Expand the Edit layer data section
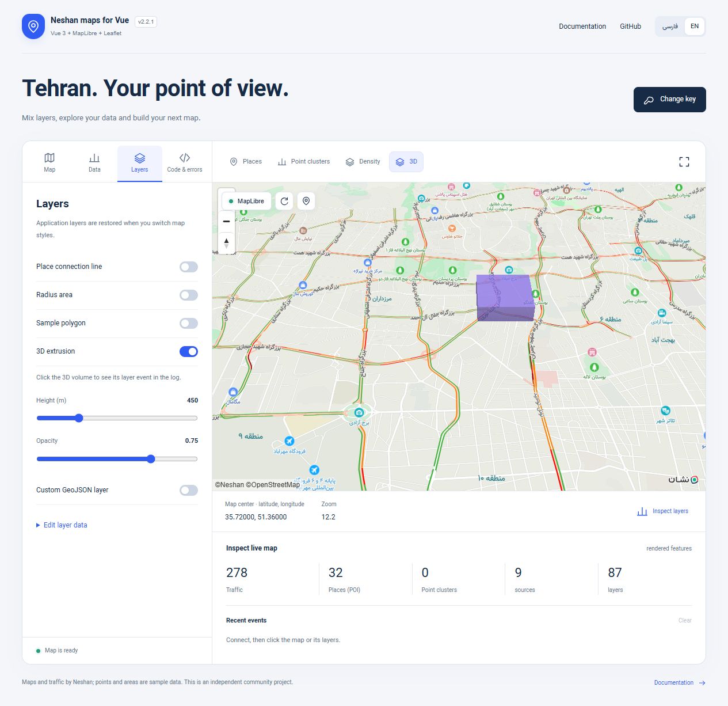This screenshot has width=728, height=706. (62, 525)
